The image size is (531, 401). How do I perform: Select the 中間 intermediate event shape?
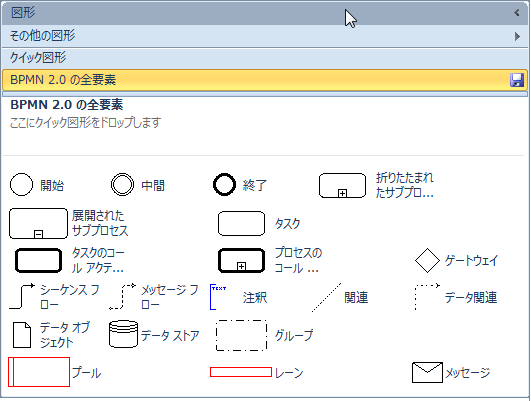coord(122,185)
